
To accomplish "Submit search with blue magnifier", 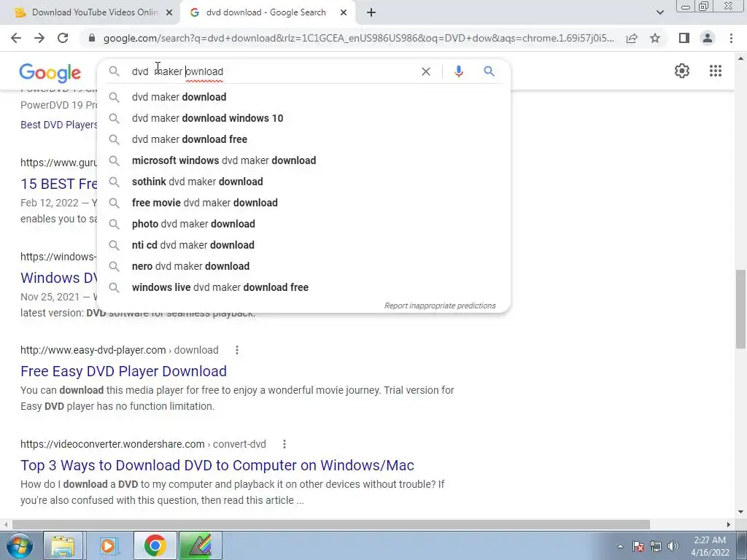I will [x=489, y=71].
